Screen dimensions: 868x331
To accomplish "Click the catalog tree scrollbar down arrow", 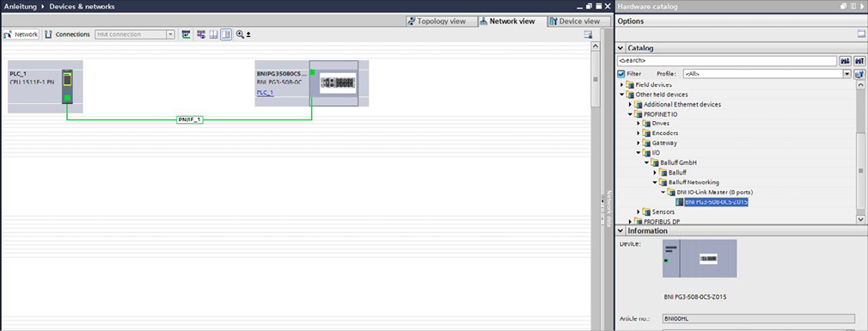I will (861, 219).
